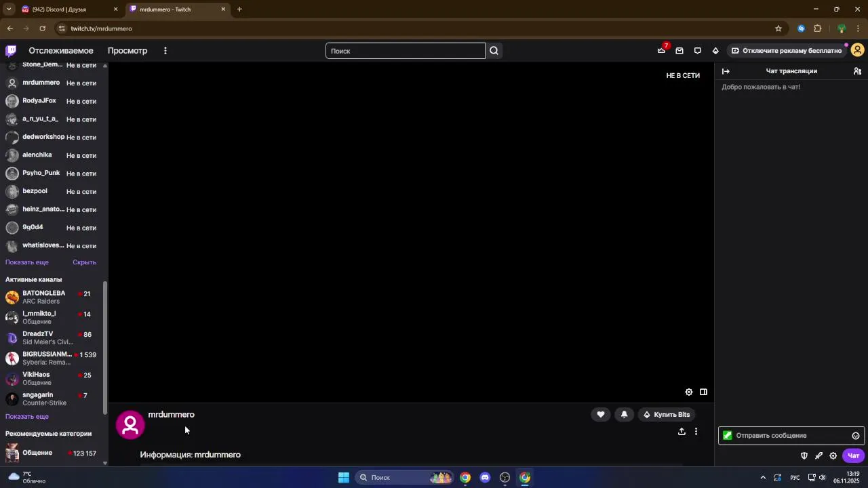Open Chrome three-dot menu
Viewport: 868px width, 488px height.
pyautogui.click(x=858, y=28)
